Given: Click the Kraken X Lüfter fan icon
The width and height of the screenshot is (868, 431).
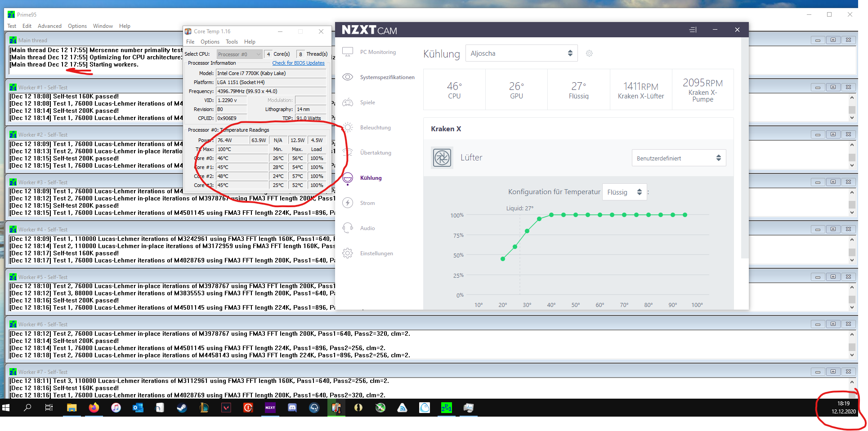Looking at the screenshot, I should click(442, 158).
